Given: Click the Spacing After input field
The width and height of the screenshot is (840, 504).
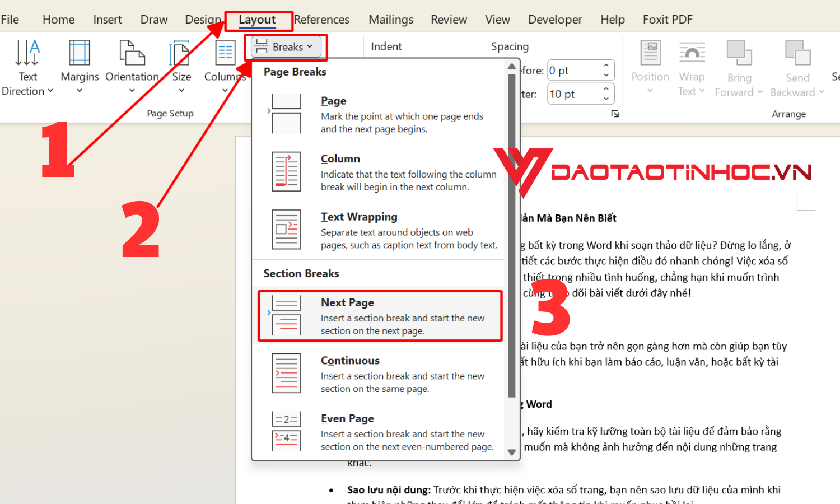Looking at the screenshot, I should coord(574,94).
